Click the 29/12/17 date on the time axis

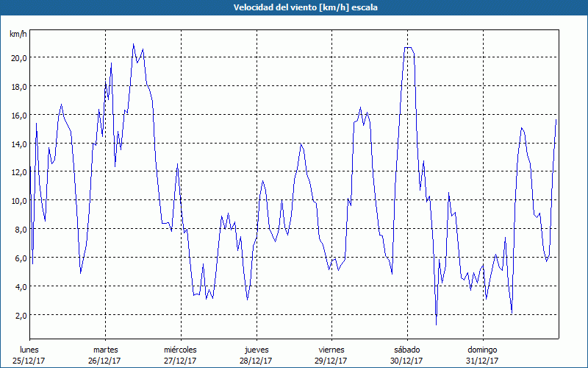coord(331,361)
